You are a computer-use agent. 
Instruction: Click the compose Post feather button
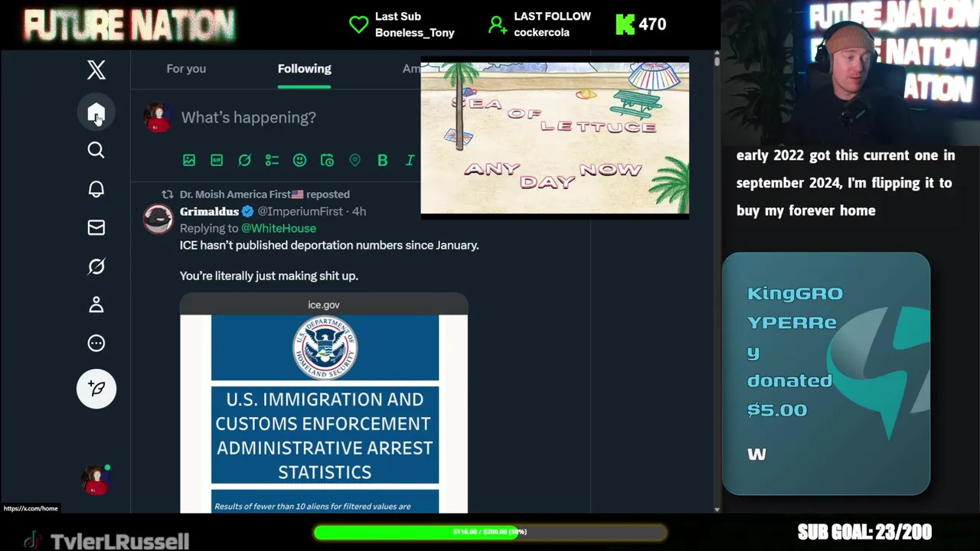[x=96, y=389]
